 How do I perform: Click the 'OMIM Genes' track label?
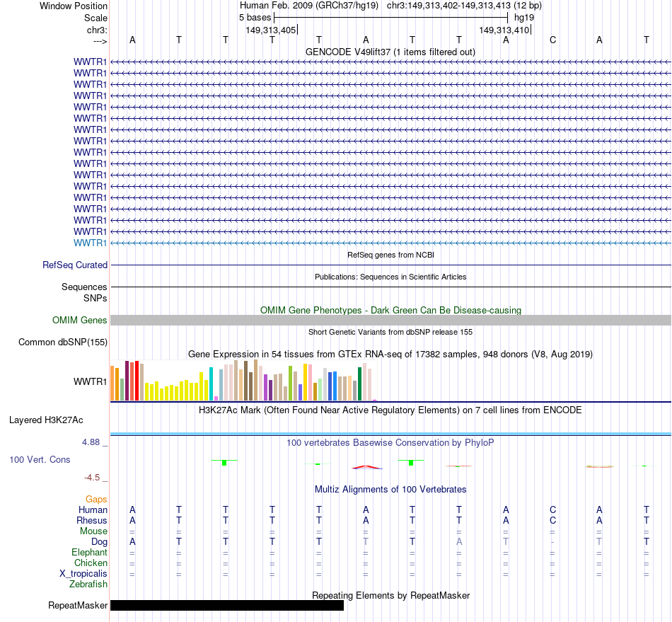click(x=80, y=321)
